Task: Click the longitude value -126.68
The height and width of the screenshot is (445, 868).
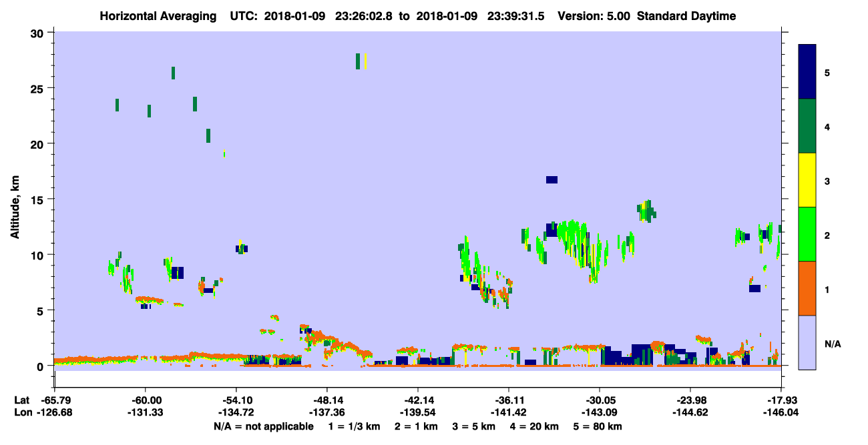Action: (x=54, y=412)
